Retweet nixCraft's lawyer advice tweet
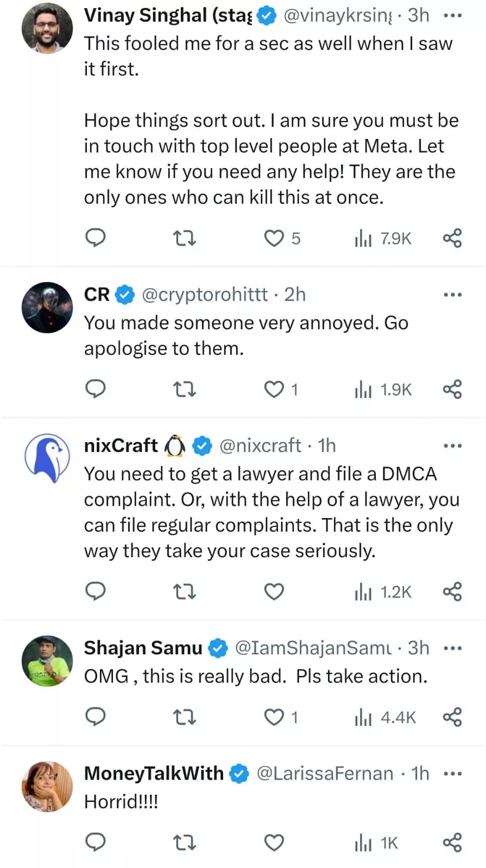Screen dimensions: 486x868 (x=184, y=591)
